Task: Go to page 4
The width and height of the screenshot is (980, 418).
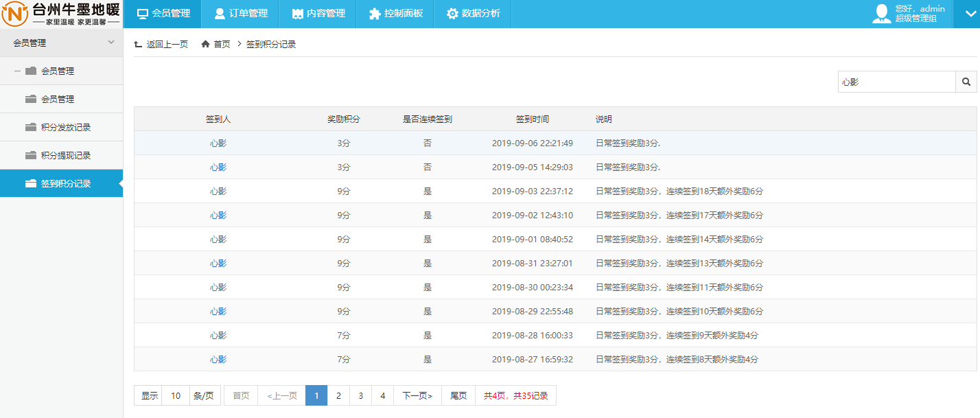Action: (382, 395)
